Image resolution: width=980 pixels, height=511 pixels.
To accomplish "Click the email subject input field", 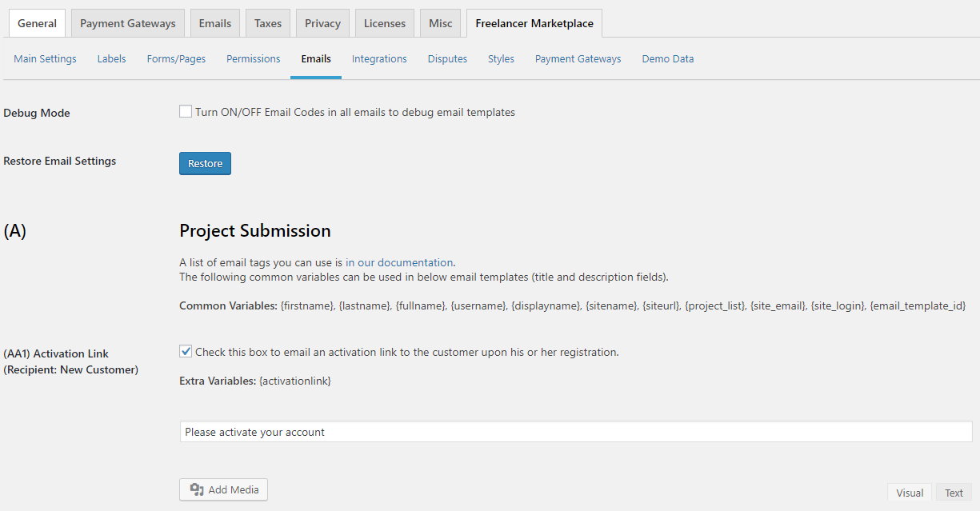I will (x=576, y=432).
